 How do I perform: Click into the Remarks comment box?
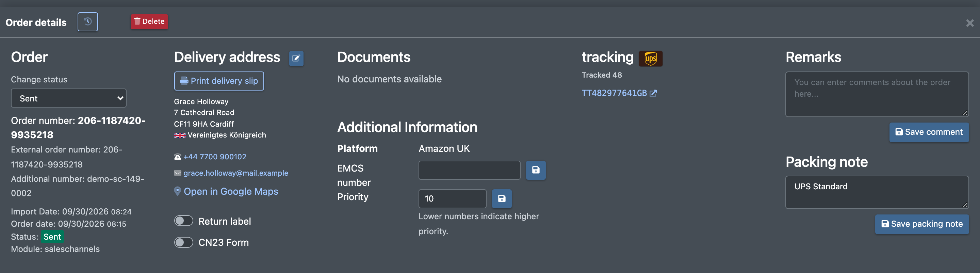click(877, 94)
